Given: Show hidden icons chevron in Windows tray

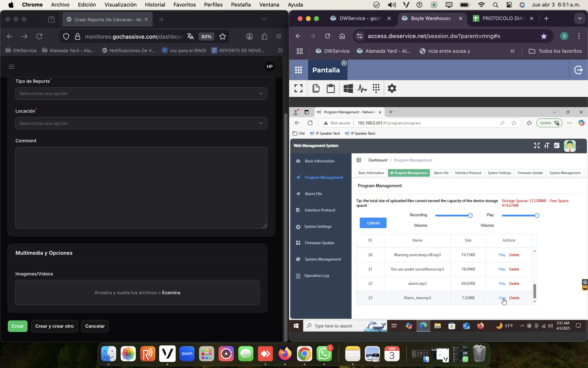Looking at the screenshot, I should tap(522, 326).
